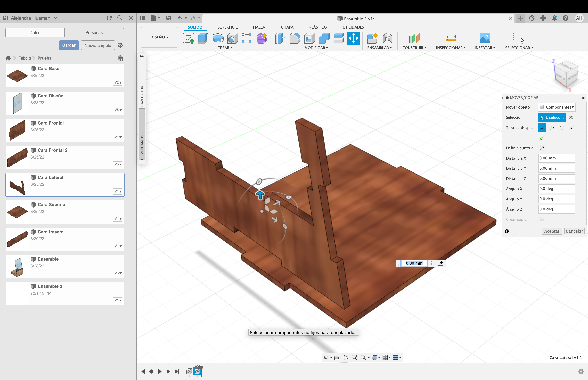Click the Cara Frontal 2 thumbnail
The image size is (588, 380).
tap(17, 158)
